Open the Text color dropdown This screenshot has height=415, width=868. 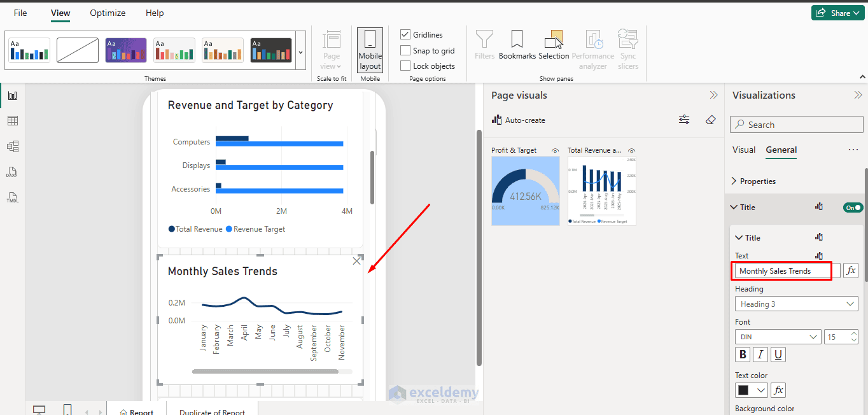762,390
